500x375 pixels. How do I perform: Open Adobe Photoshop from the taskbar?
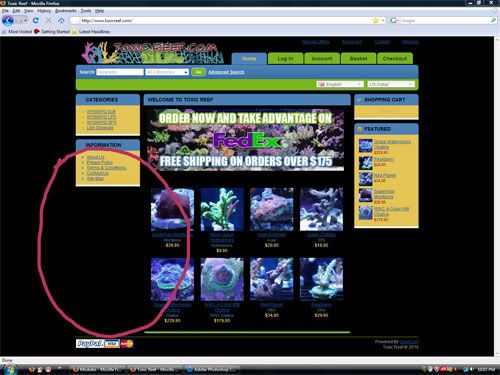212,369
